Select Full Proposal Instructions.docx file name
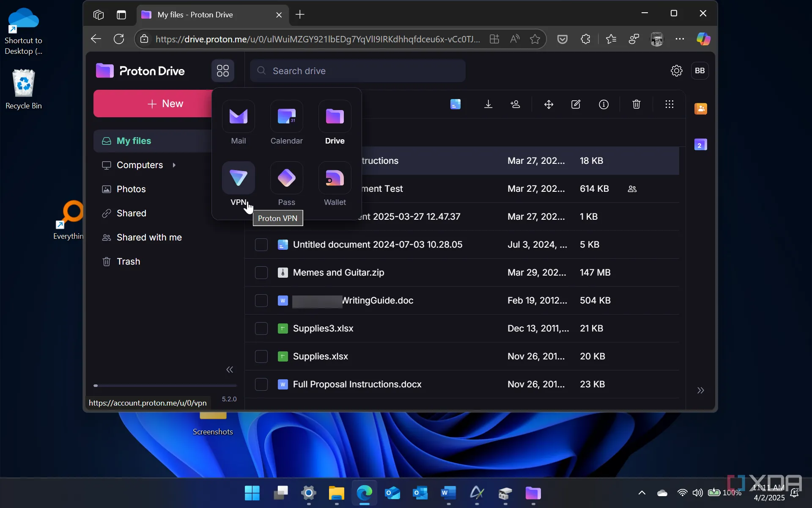The width and height of the screenshot is (812, 508). [357, 384]
